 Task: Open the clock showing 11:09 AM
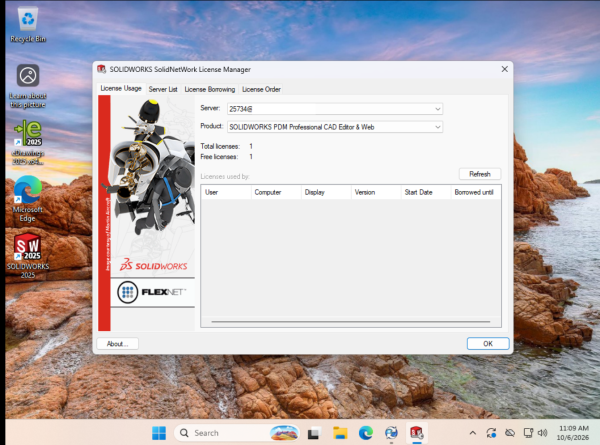point(573,433)
